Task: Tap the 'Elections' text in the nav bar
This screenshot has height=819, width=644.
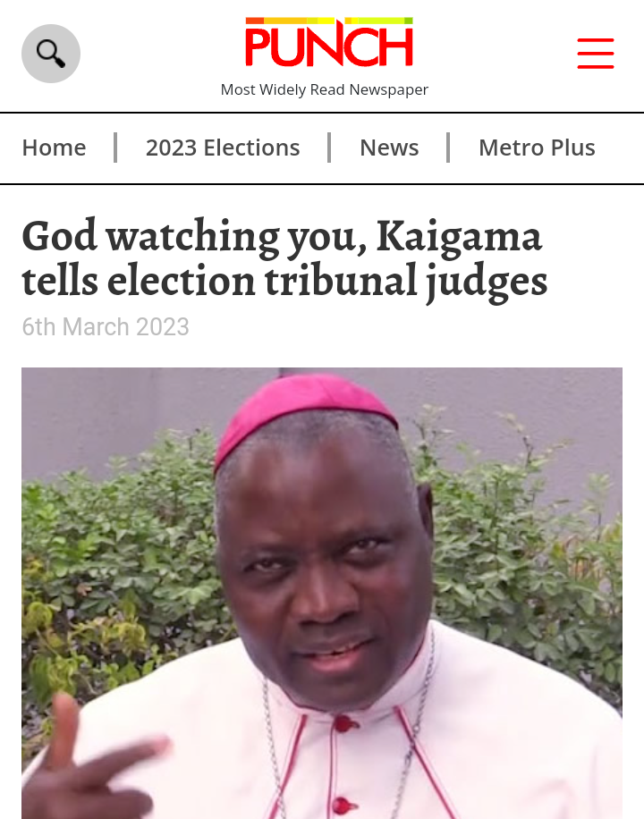Action: click(x=251, y=148)
